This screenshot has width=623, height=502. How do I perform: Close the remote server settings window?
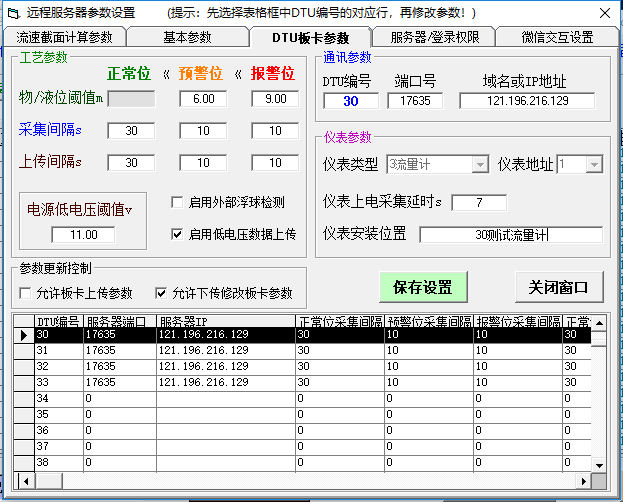click(603, 12)
